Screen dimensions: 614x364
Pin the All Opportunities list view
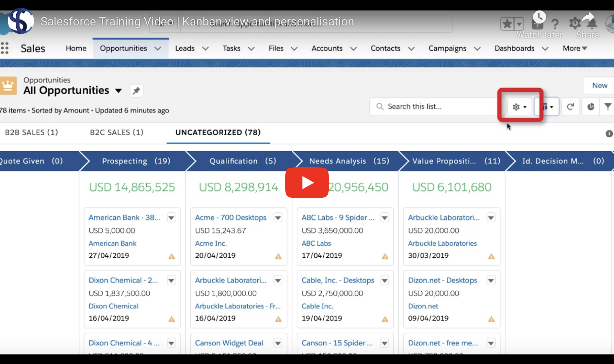pyautogui.click(x=137, y=91)
